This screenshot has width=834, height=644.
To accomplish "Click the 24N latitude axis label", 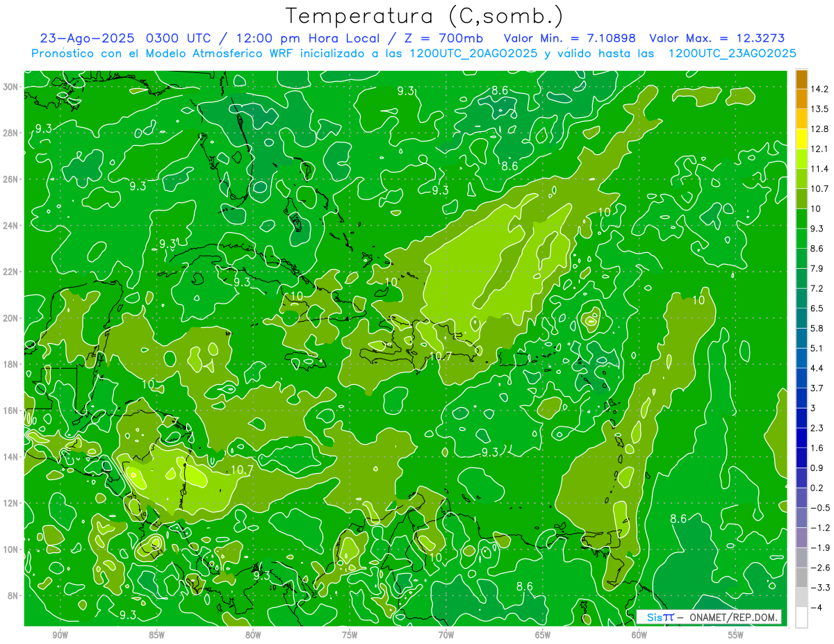I will click(11, 225).
